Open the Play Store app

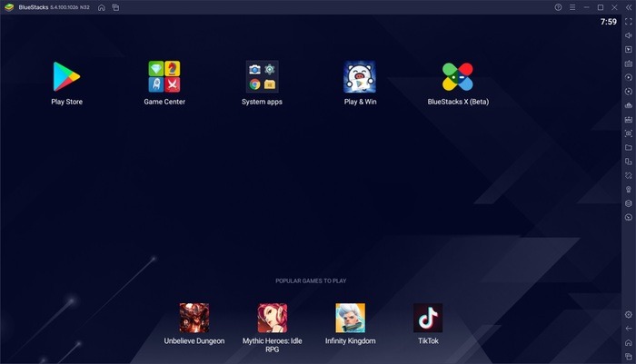pos(66,76)
